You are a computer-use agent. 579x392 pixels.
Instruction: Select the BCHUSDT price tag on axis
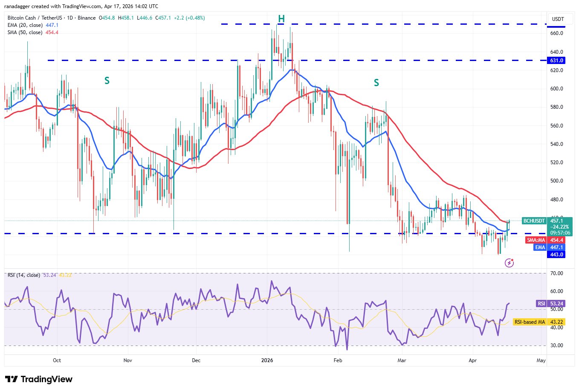pyautogui.click(x=534, y=221)
